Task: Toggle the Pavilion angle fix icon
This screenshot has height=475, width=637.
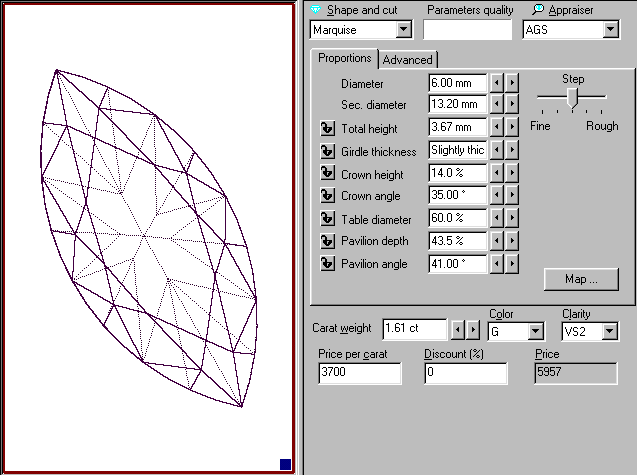Action: click(x=326, y=264)
